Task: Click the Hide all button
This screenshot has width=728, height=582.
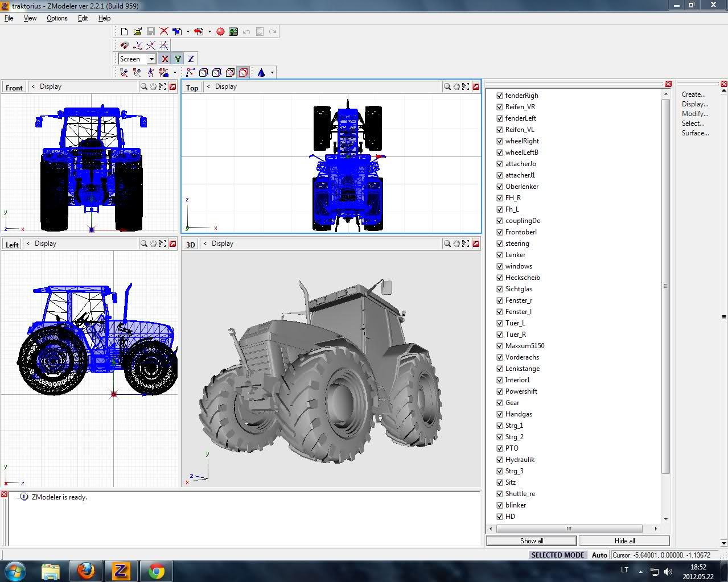Action: 624,540
